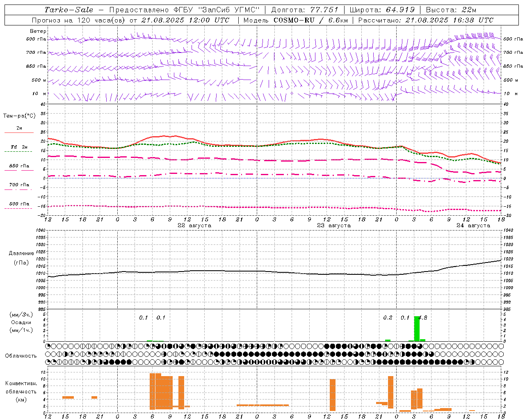
Task: Click the "Прогноз на 120 часа(ов)" forecast text
Action: 79,20
